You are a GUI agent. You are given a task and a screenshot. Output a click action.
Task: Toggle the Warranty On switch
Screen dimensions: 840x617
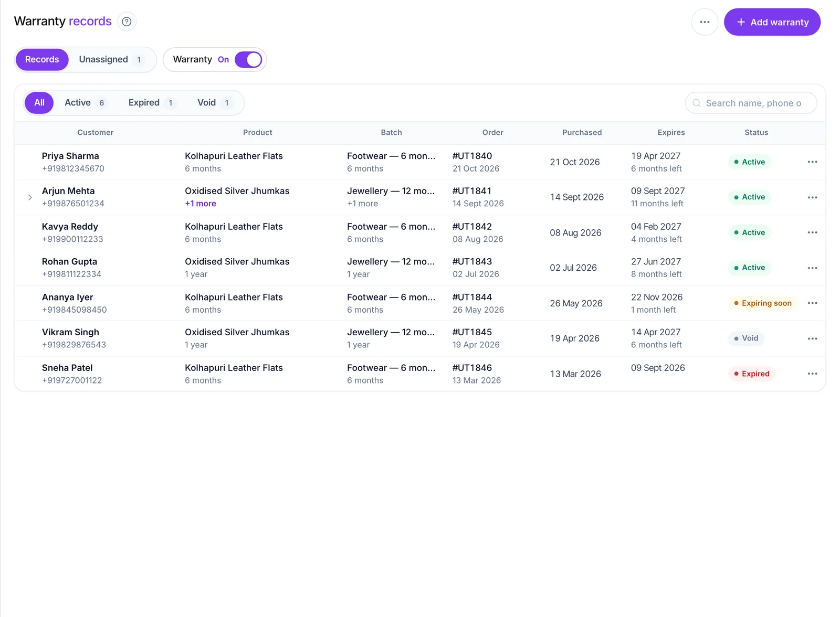tap(248, 59)
